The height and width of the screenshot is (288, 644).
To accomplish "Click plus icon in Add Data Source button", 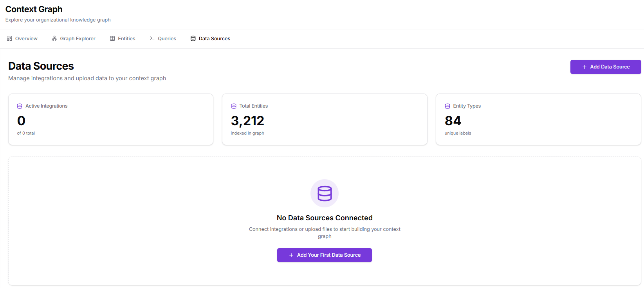I will 584,67.
